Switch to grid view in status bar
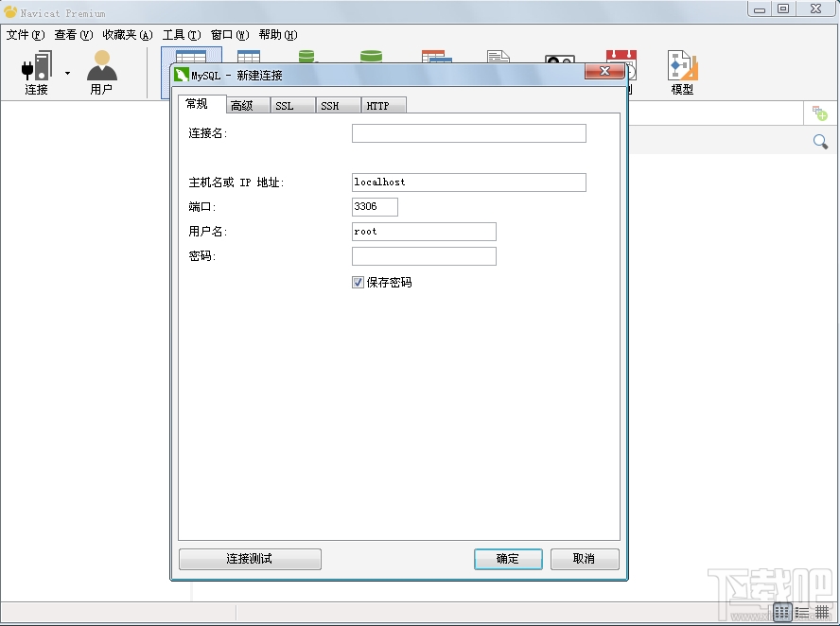The image size is (840, 626). [x=782, y=612]
